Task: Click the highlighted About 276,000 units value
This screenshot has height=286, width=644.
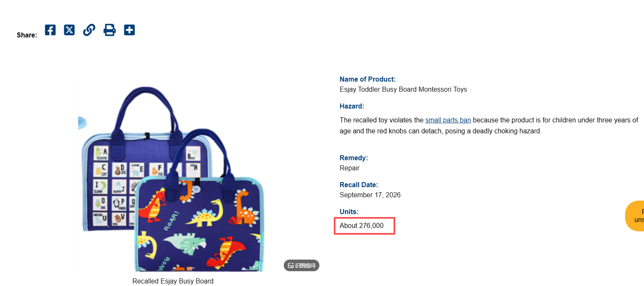Action: 362,226
